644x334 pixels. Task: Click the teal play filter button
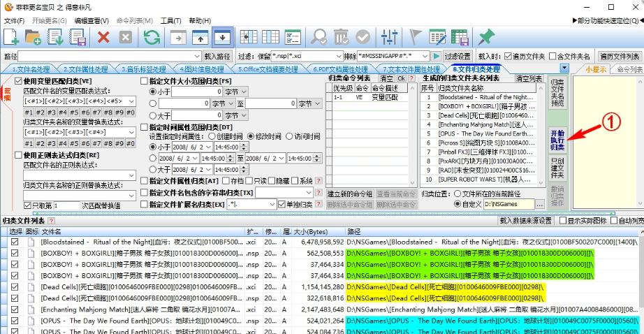[436, 56]
